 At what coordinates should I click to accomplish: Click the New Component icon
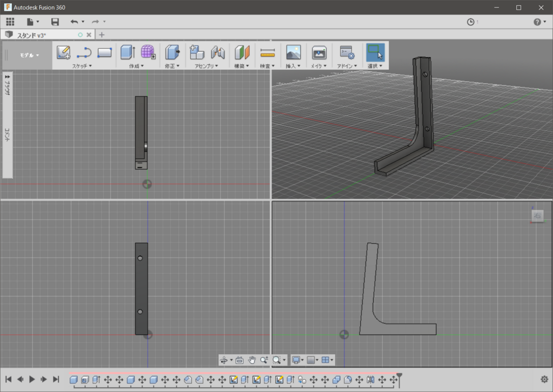tap(197, 52)
